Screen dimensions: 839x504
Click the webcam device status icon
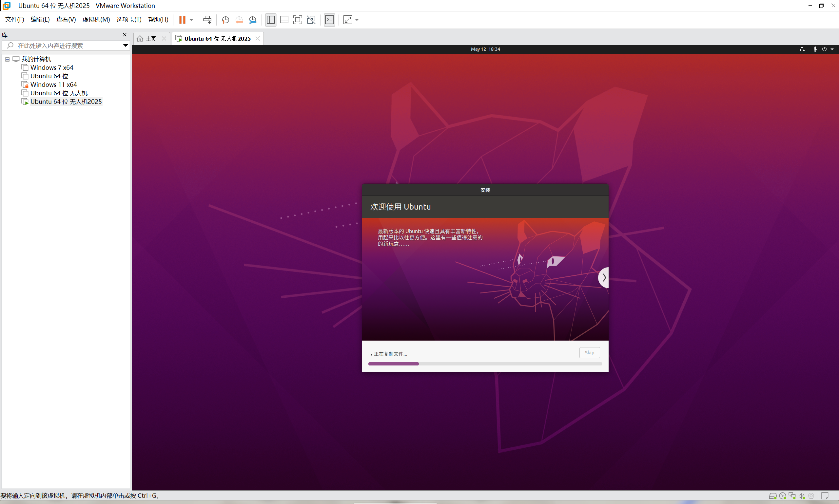[811, 496]
